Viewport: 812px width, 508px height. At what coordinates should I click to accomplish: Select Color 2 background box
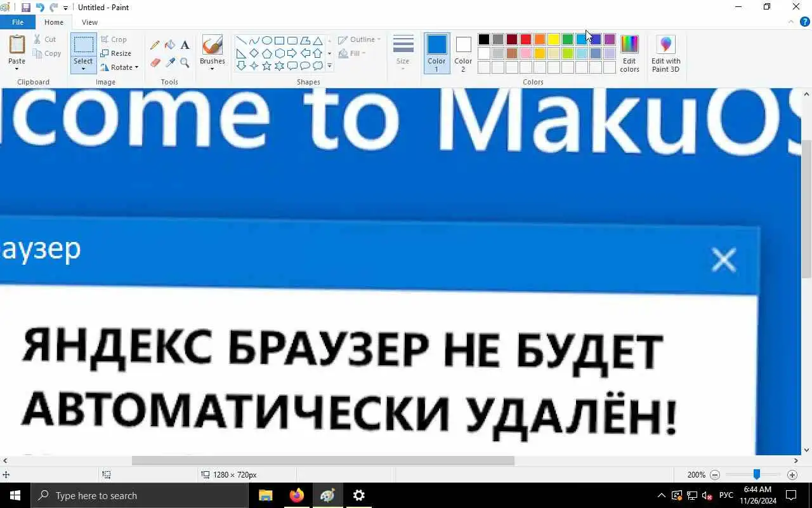pyautogui.click(x=463, y=53)
